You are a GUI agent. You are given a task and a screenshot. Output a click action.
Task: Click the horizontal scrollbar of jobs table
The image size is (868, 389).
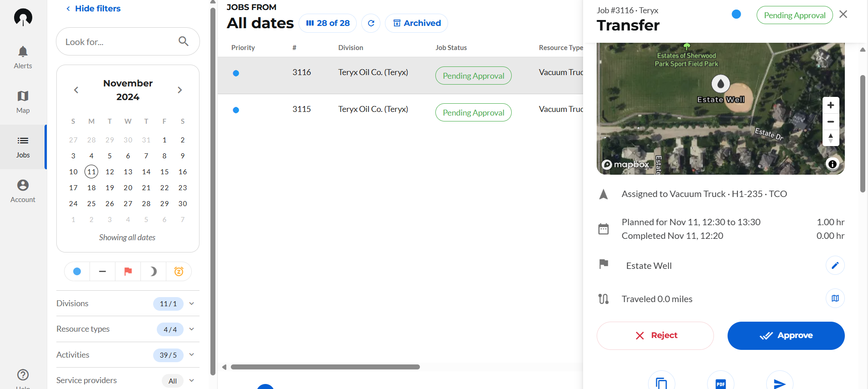[x=325, y=367]
